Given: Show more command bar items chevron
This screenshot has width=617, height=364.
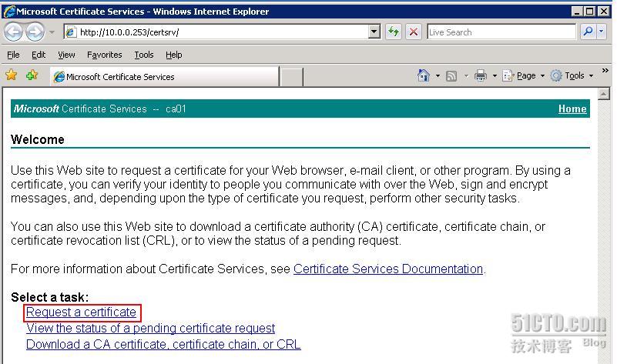Looking at the screenshot, I should coord(605,70).
